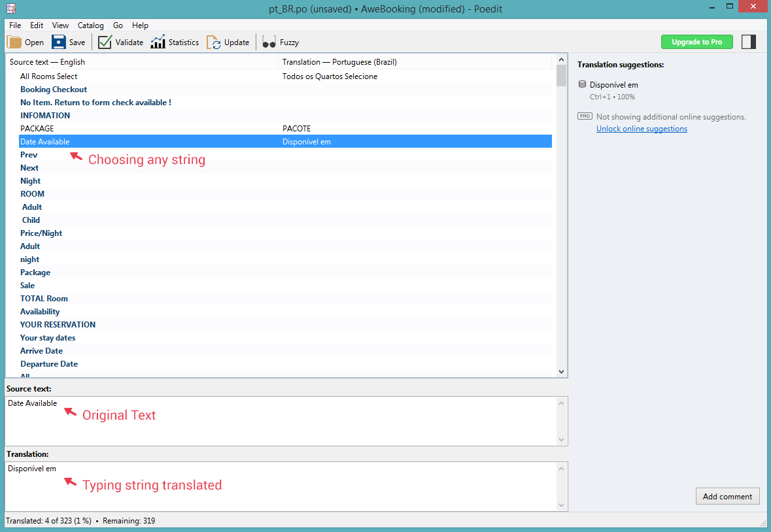This screenshot has width=771, height=532.
Task: Click the Upgrade to Pro button
Action: coord(697,41)
